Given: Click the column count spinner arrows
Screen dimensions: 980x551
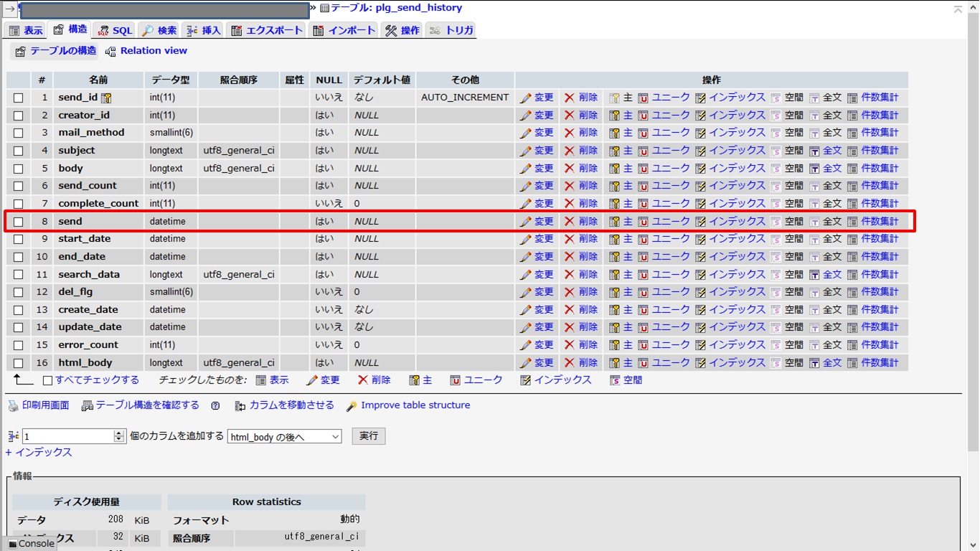Looking at the screenshot, I should (119, 436).
